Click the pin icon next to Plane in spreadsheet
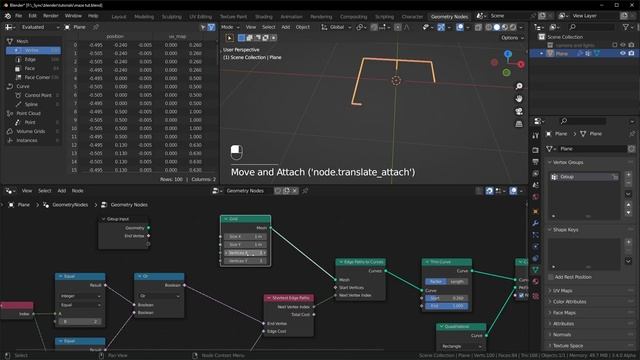Viewport: 640px width, 360px height. click(x=96, y=27)
